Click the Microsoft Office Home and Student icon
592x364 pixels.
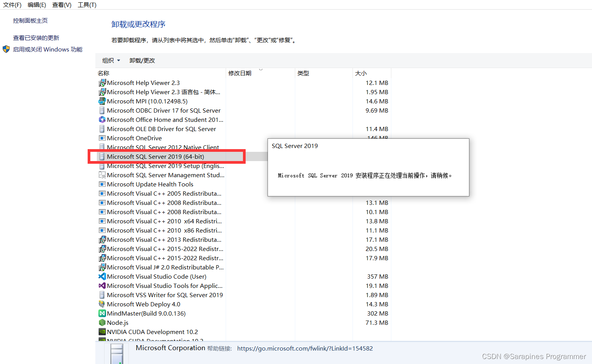(x=102, y=120)
